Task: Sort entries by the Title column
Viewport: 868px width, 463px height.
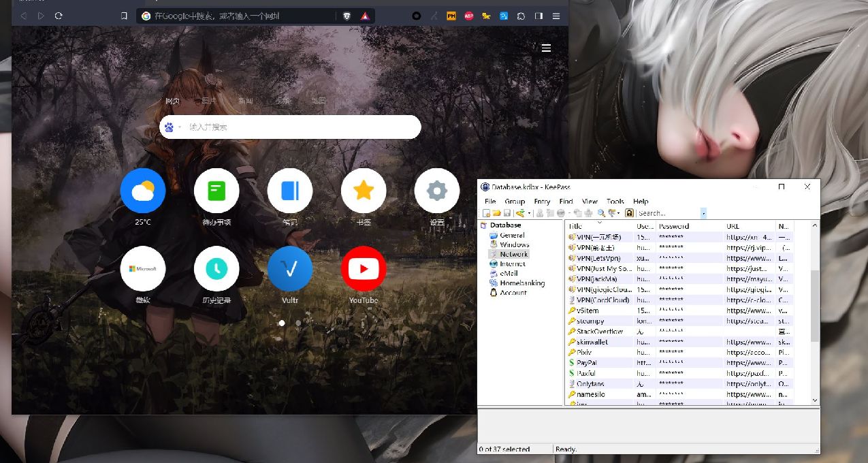Action: pos(600,226)
